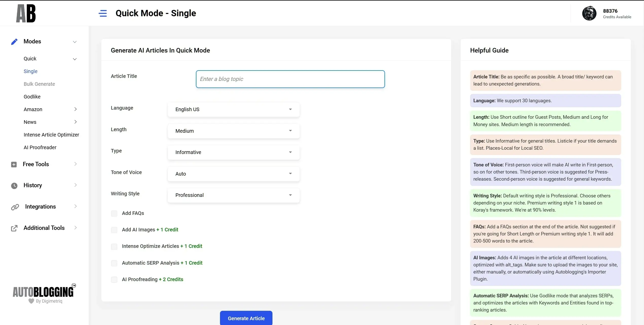This screenshot has height=325, width=644.
Task: Click the Article Title input field
Action: [x=290, y=79]
